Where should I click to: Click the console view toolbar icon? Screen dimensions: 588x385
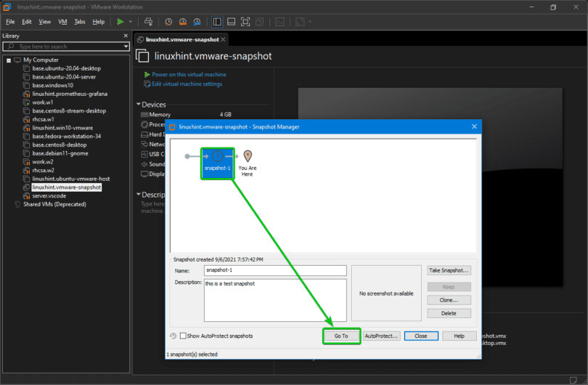279,22
